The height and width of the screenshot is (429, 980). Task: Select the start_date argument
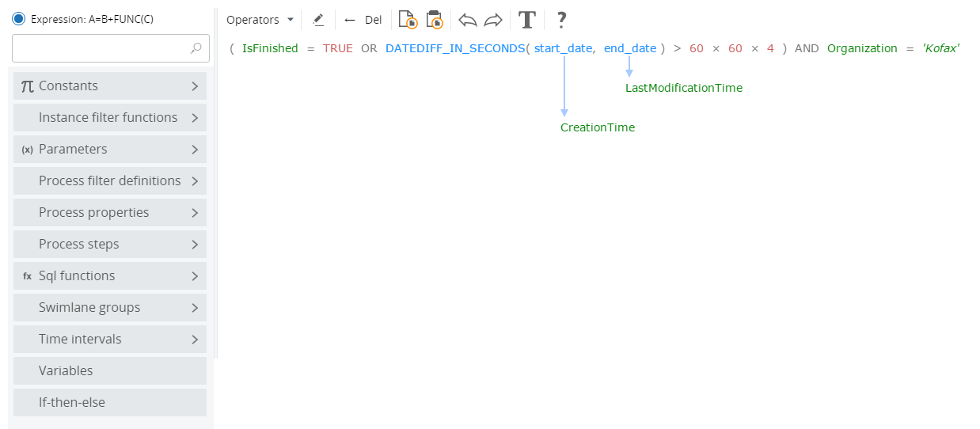click(x=564, y=48)
